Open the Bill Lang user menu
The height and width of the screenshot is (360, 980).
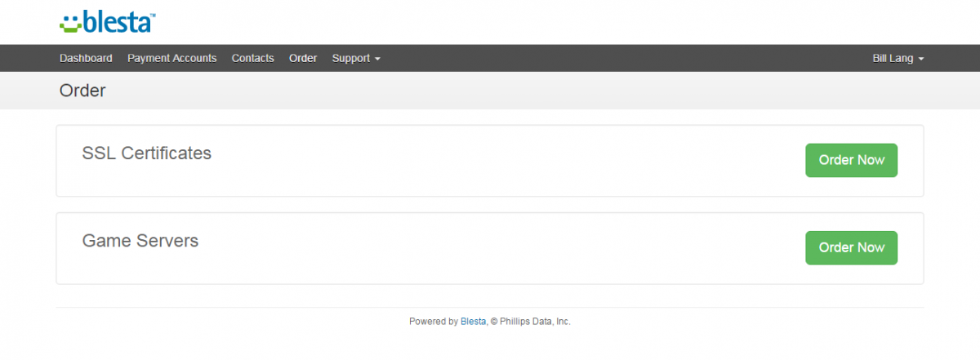click(898, 58)
